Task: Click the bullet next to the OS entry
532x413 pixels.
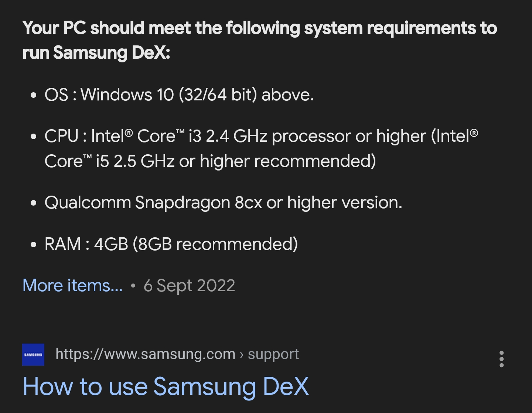Action: pos(34,95)
